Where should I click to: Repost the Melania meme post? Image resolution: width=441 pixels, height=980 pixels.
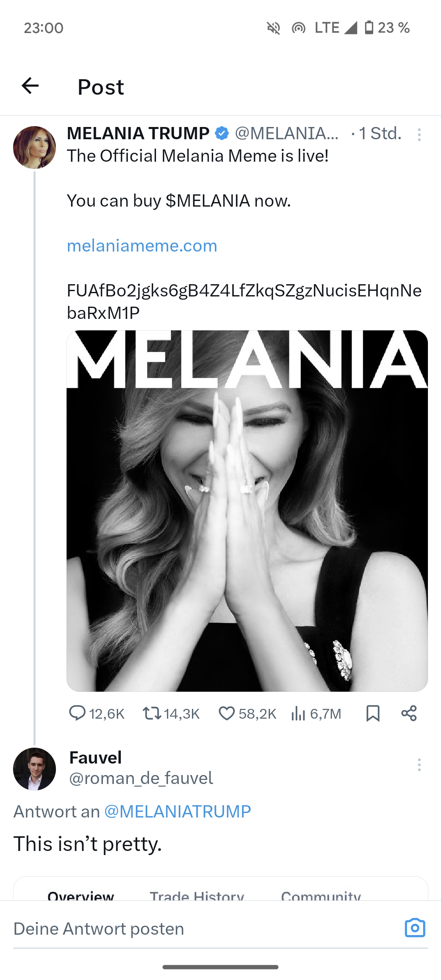click(x=152, y=713)
